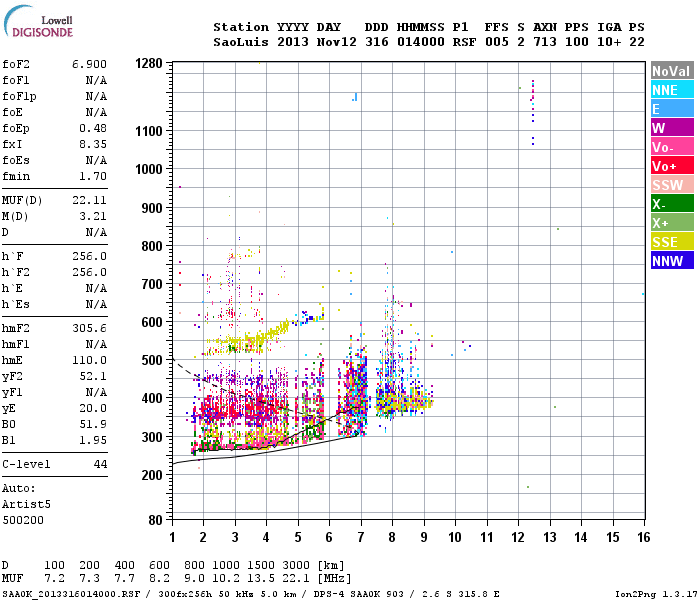Click the 16 MHz frequency axis label
700x600 pixels.
click(x=644, y=537)
